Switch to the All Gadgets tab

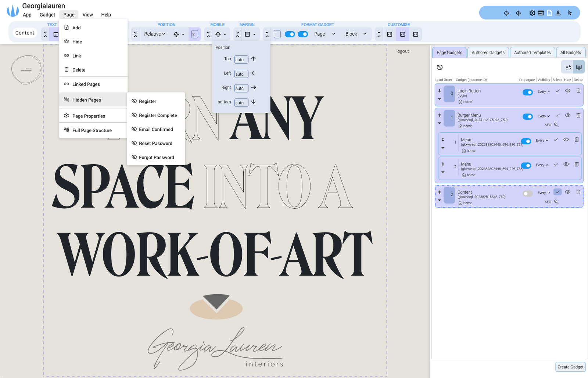pyautogui.click(x=570, y=53)
